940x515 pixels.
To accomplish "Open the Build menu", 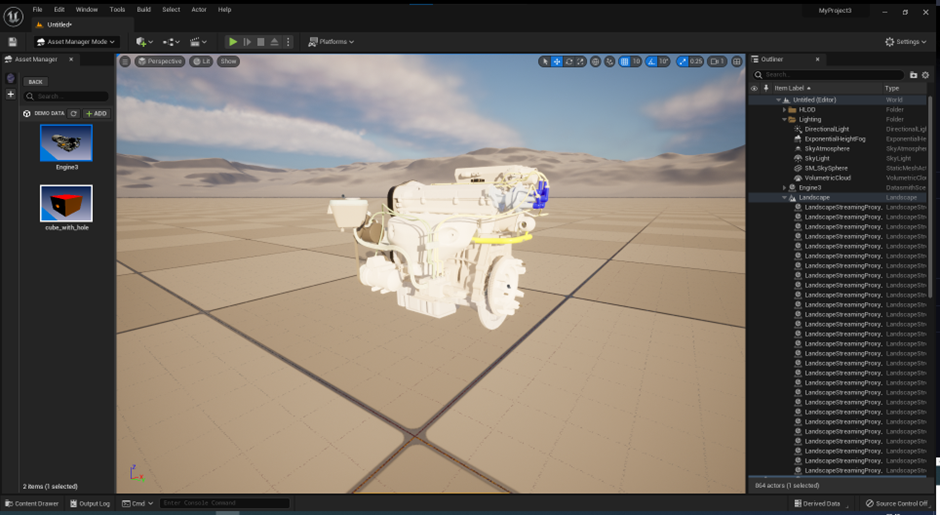I will pos(144,9).
